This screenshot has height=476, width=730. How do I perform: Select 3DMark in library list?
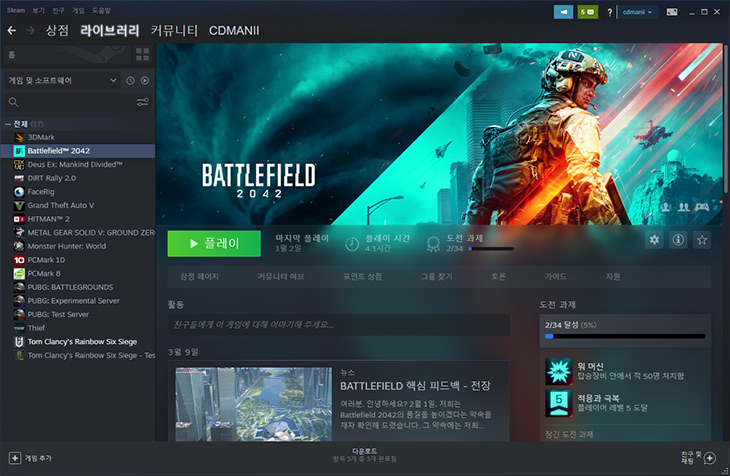click(78, 137)
